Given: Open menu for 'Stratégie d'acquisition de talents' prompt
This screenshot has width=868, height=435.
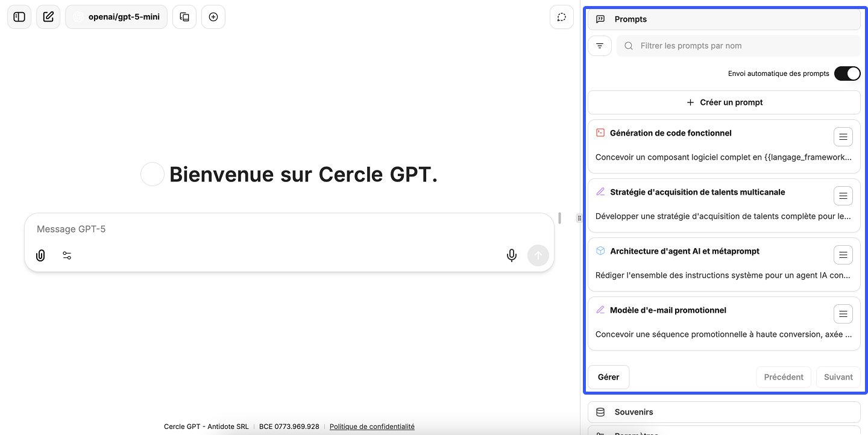Looking at the screenshot, I should 843,196.
